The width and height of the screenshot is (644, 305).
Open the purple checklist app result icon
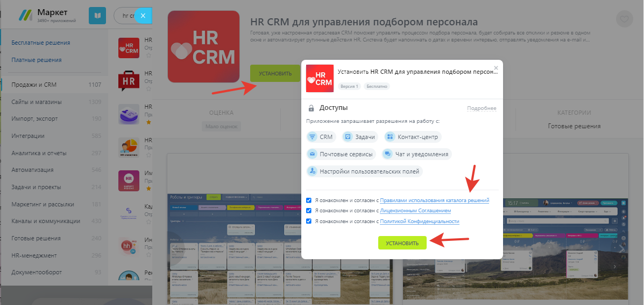129,114
